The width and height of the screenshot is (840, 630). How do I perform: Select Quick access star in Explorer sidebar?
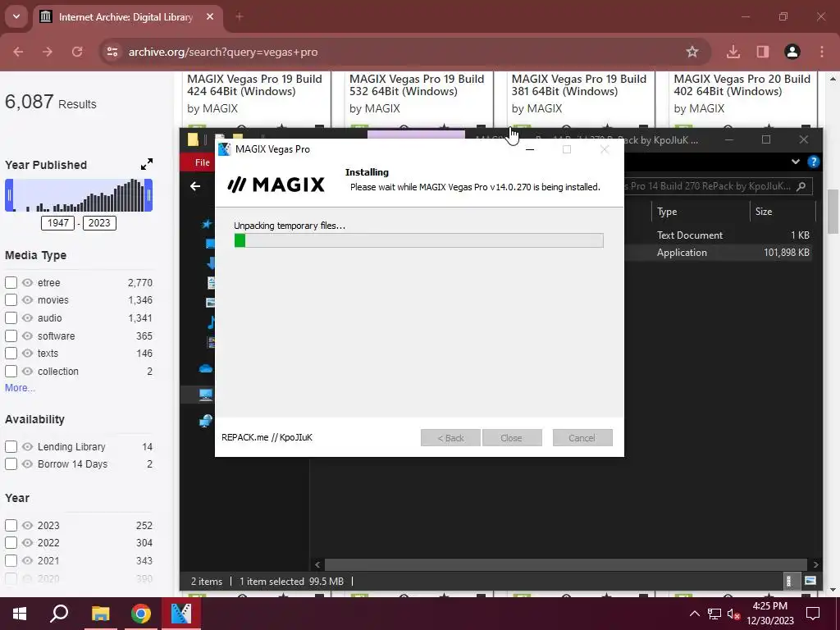tap(207, 224)
